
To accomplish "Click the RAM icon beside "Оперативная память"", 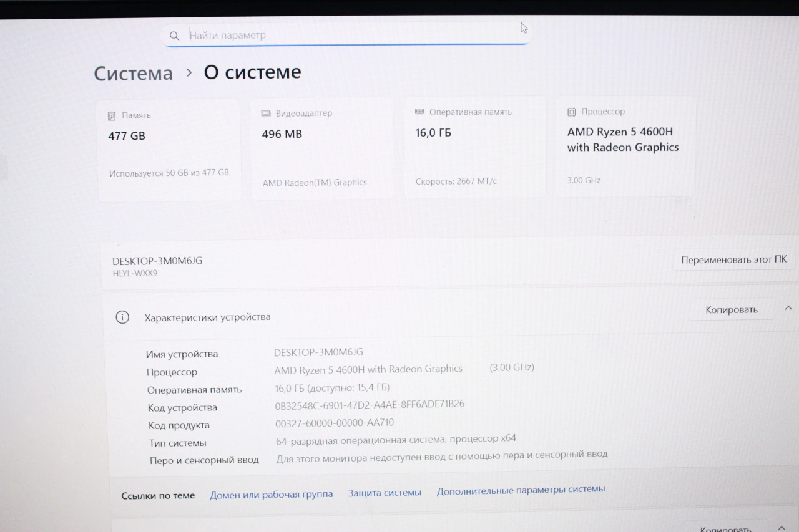I will click(x=419, y=112).
